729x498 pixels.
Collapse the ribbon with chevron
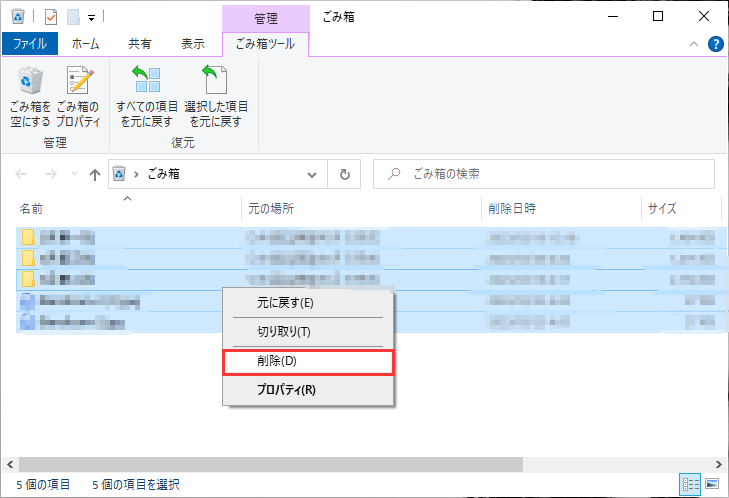[695, 44]
